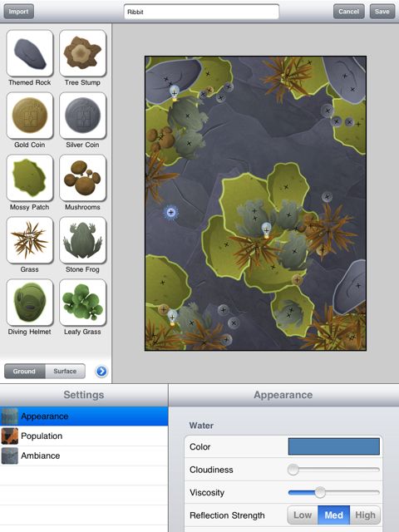Pick the Mossy Patch object

coord(30,178)
